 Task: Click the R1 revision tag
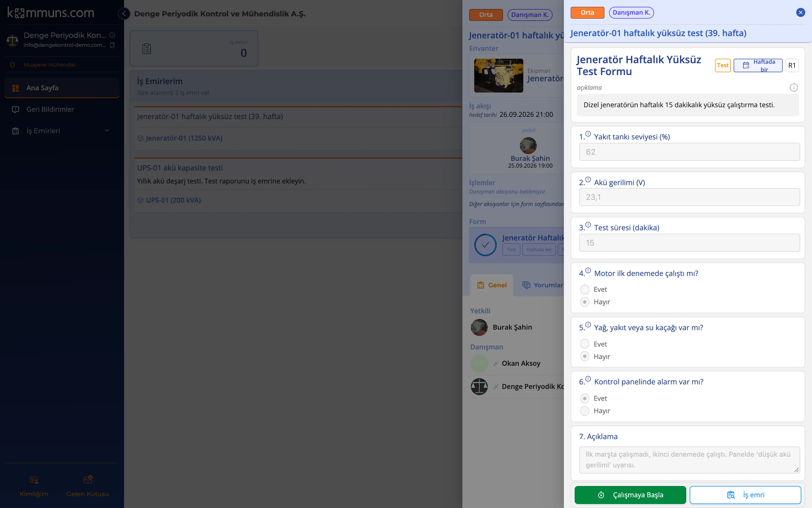coord(792,65)
